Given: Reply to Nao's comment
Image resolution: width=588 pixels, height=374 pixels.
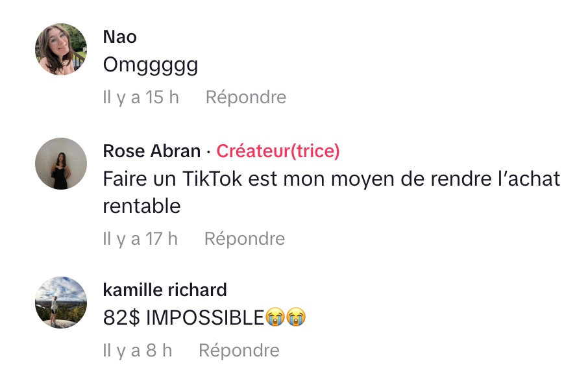Looking at the screenshot, I should point(245,97).
